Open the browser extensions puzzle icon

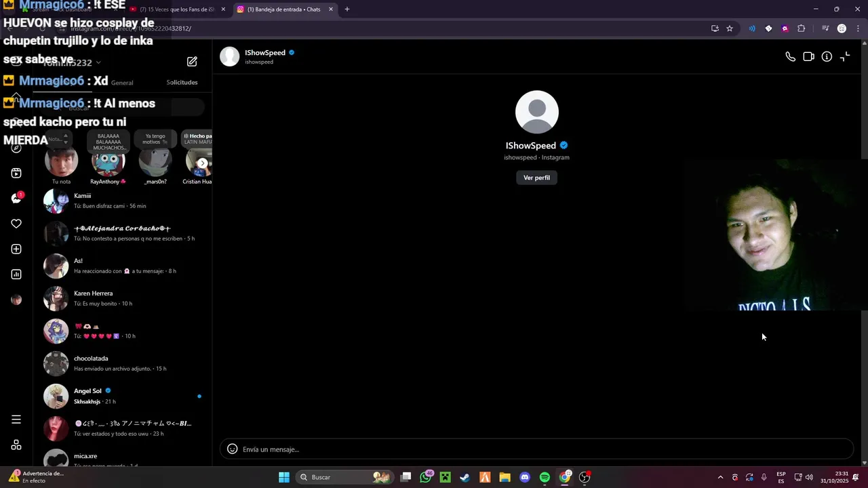[802, 28]
